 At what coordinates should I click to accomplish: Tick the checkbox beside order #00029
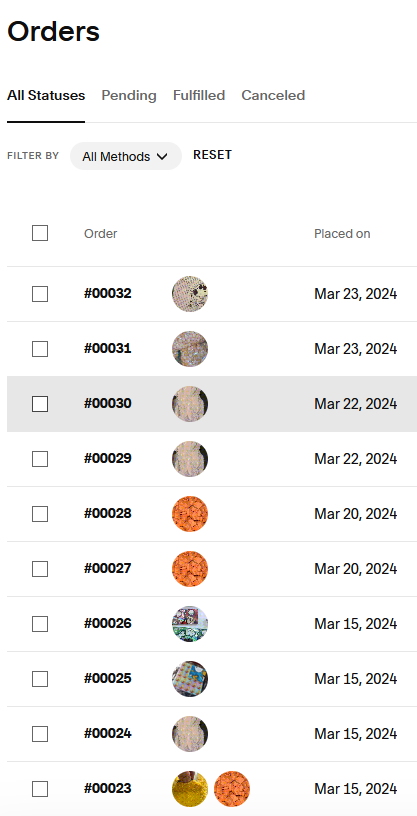pos(40,459)
